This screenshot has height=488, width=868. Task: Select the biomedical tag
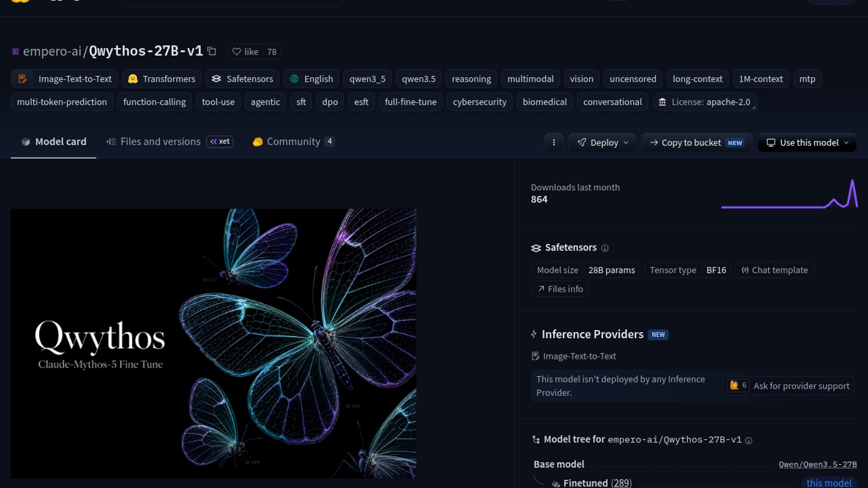[545, 102]
